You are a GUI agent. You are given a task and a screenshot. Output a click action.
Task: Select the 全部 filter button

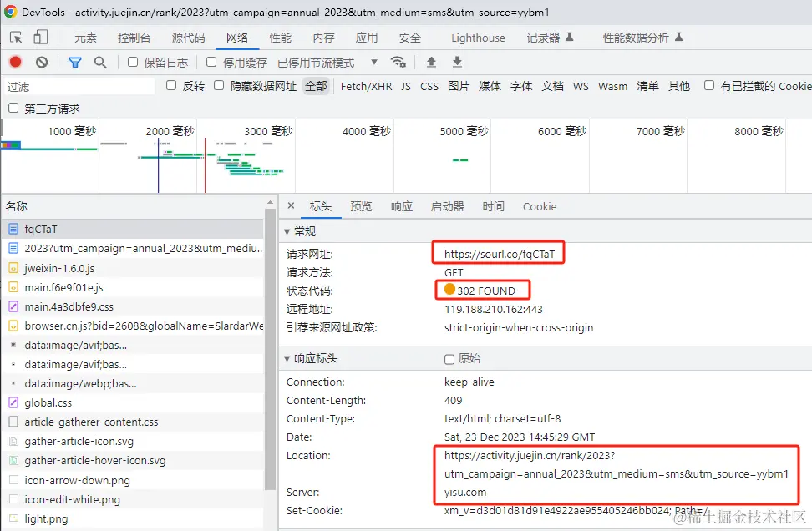click(316, 86)
